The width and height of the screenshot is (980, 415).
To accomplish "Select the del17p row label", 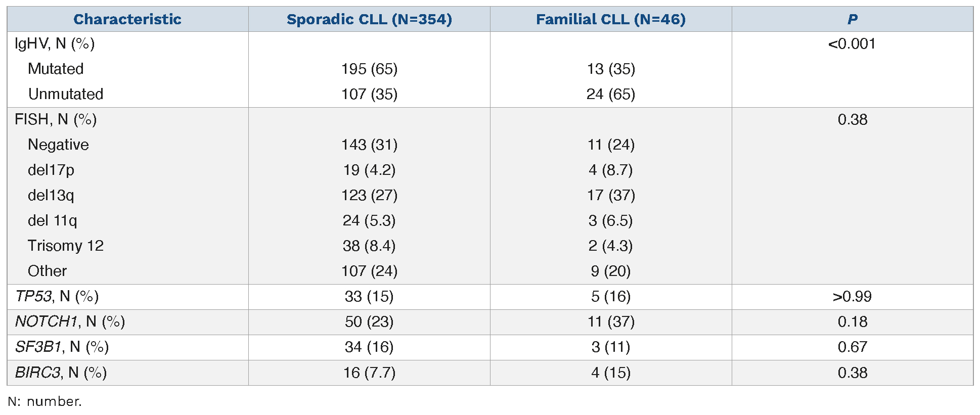I will click(x=51, y=170).
